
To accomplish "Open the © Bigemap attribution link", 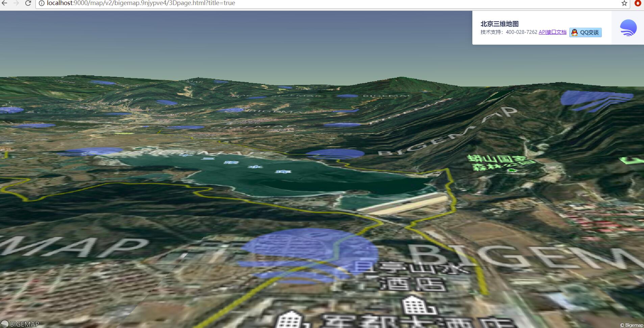I will tap(631, 325).
